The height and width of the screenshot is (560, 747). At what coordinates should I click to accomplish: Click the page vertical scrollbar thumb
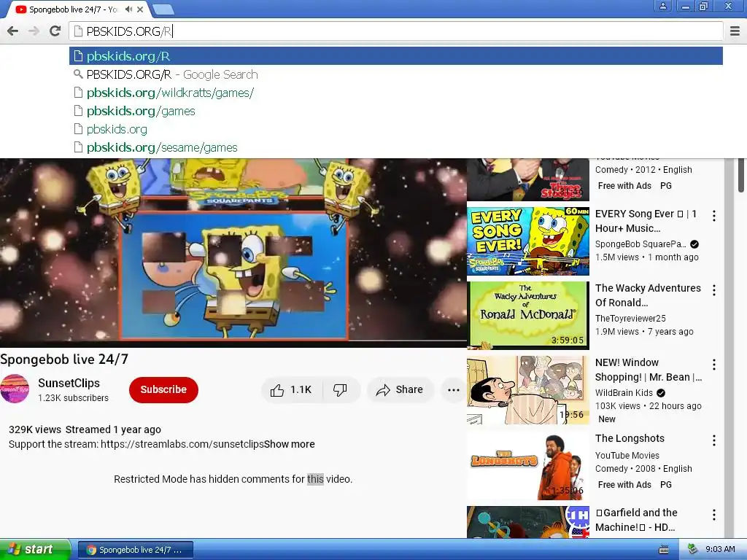[741, 175]
